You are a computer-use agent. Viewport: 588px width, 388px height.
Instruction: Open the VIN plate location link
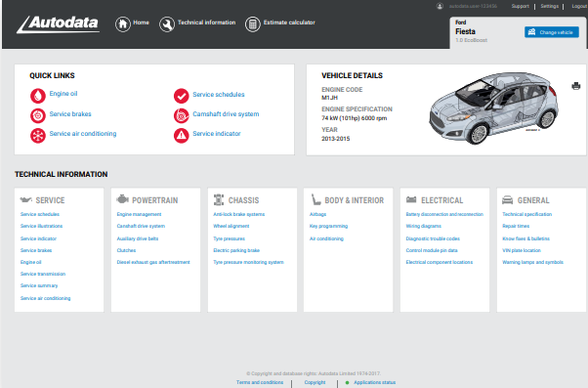point(522,250)
